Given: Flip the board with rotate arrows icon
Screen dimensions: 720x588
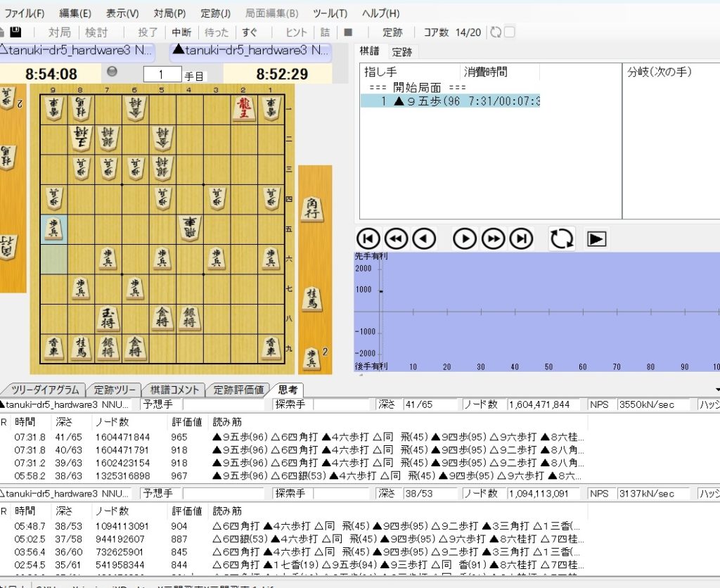Looking at the screenshot, I should click(562, 239).
